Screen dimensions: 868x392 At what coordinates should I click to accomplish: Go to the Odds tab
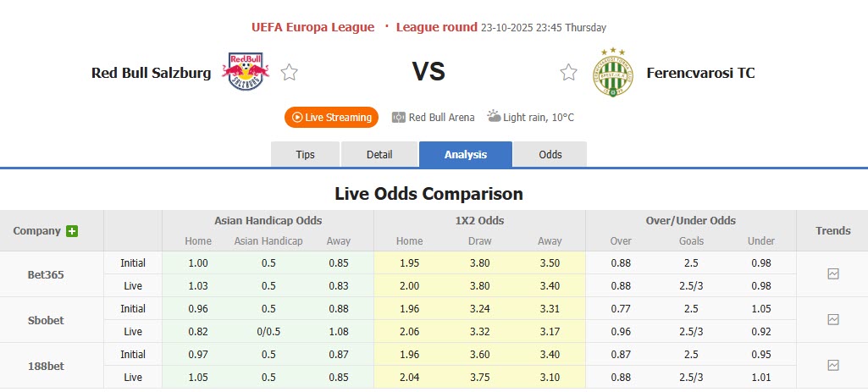[550, 155]
